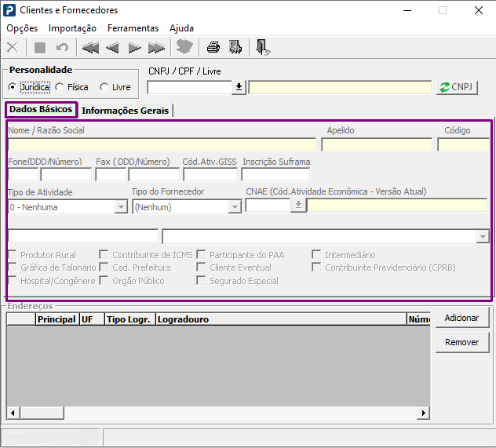
Task: Choose the Jurídica radio button
Action: pos(12,88)
